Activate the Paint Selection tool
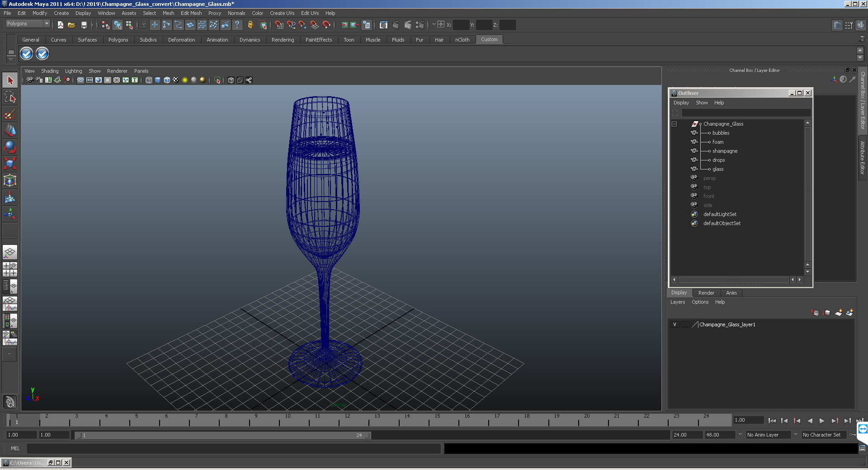The width and height of the screenshot is (868, 470). [10, 113]
